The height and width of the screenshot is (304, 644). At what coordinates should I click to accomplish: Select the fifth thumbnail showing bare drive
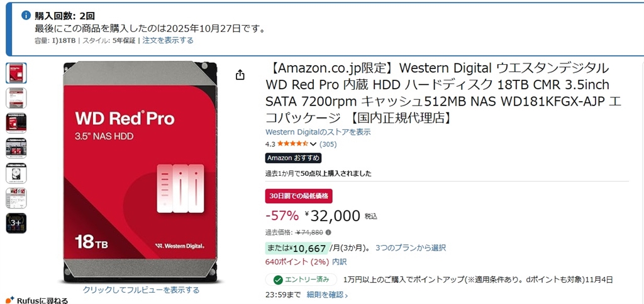[x=16, y=173]
